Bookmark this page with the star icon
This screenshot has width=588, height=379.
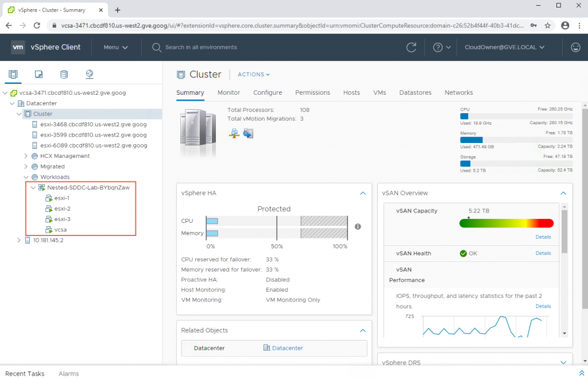tap(548, 25)
